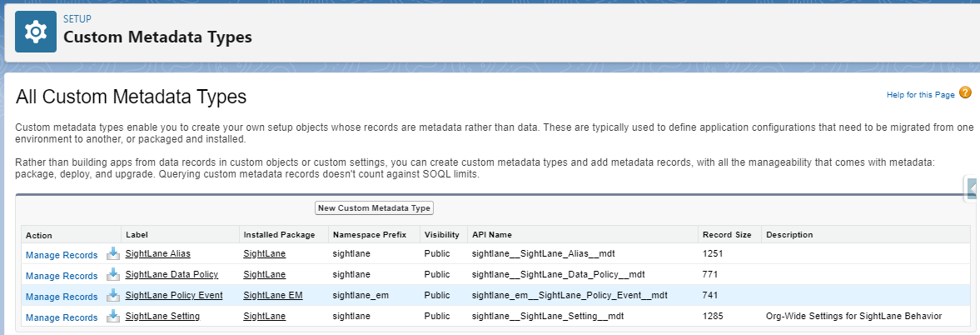This screenshot has height=335, width=980.
Task: Open the SightLane Alias label link
Action: click(x=158, y=253)
